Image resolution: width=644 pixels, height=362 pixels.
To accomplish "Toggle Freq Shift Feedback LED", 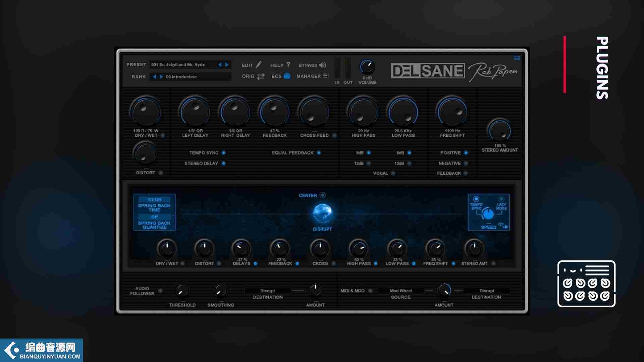I will pos(466,173).
